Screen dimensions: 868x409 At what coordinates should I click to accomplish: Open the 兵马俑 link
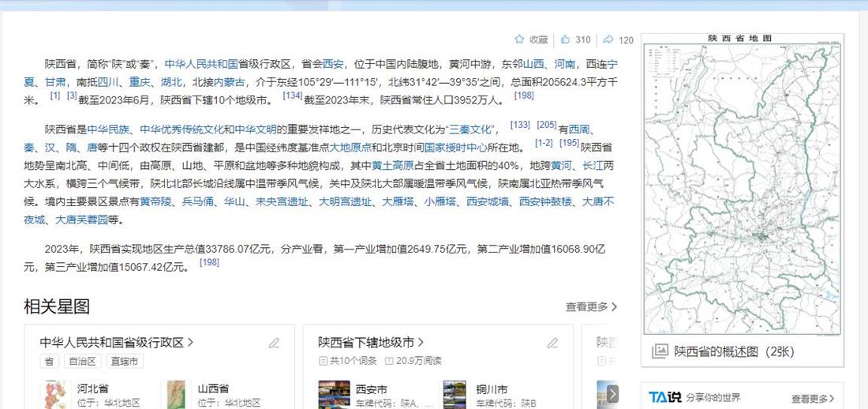[197, 201]
